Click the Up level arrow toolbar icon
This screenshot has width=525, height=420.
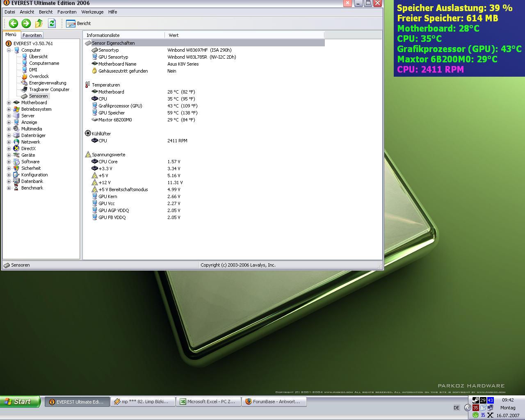click(x=39, y=23)
